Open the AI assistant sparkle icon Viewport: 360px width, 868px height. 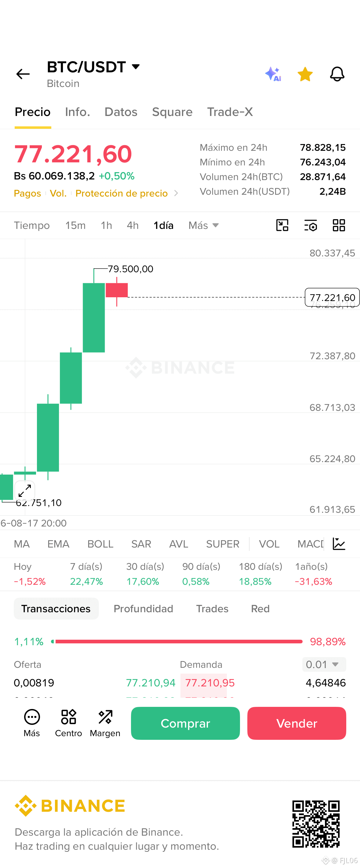[273, 74]
